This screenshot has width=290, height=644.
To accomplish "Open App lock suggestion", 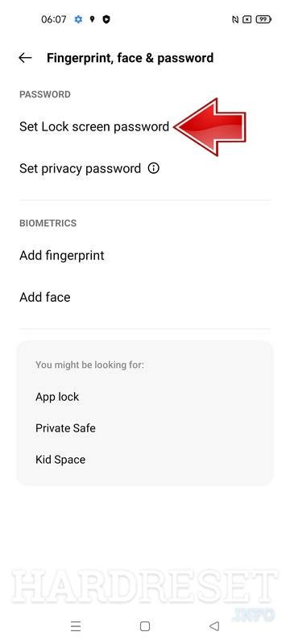I will click(57, 397).
